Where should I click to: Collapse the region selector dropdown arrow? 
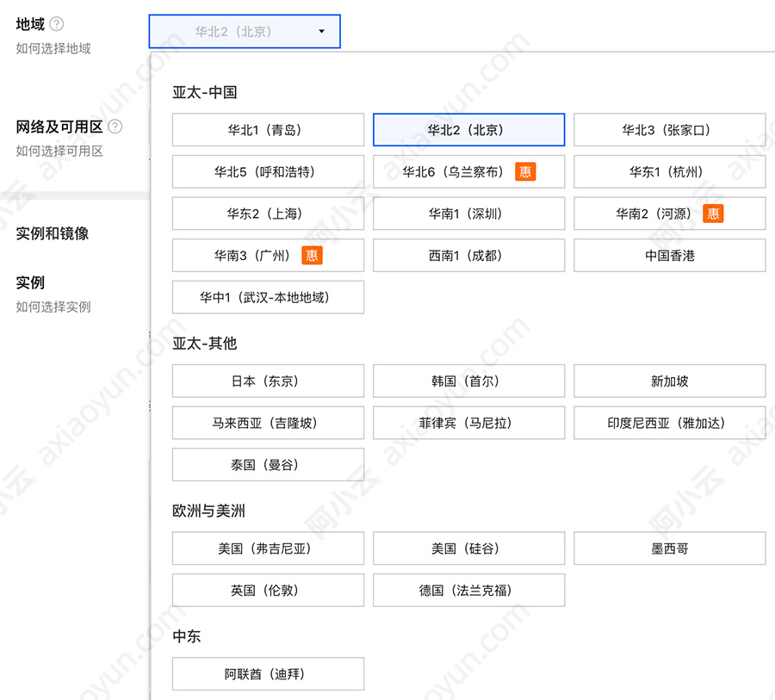(x=321, y=31)
